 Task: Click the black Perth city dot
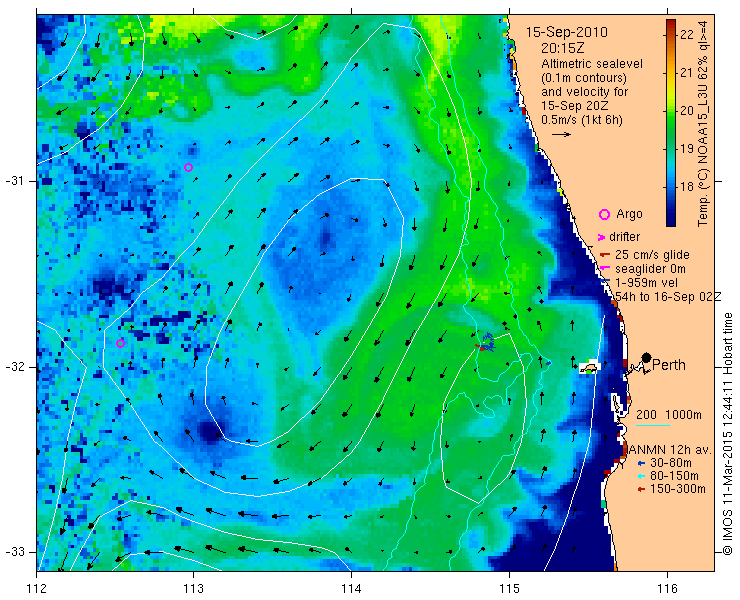647,357
